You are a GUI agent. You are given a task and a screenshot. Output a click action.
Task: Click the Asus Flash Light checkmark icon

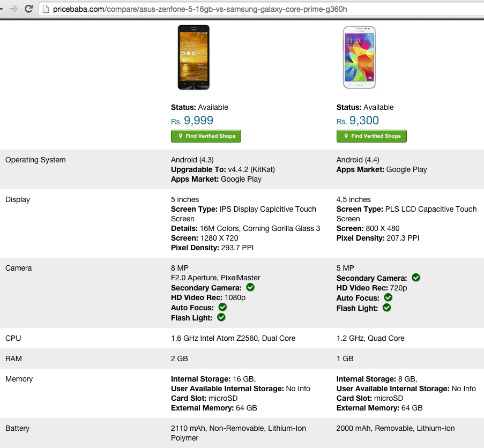point(221,317)
